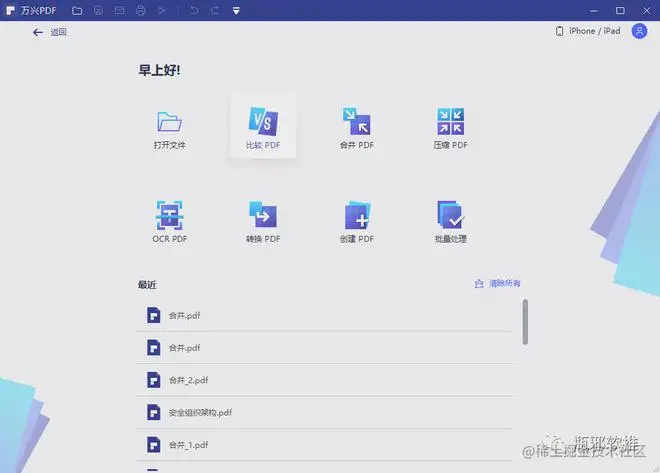Screen dimensions: 660x473
Task: Launch the OCR PDF tool
Action: click(170, 222)
